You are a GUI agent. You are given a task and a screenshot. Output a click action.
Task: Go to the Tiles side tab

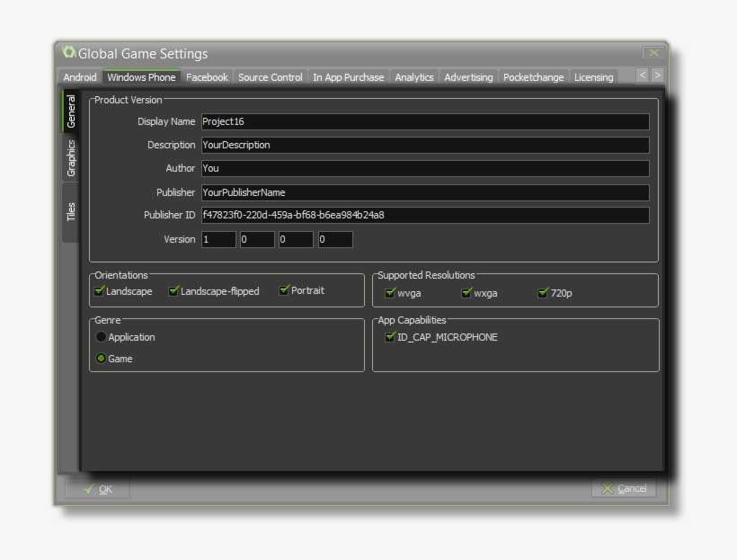(70, 211)
